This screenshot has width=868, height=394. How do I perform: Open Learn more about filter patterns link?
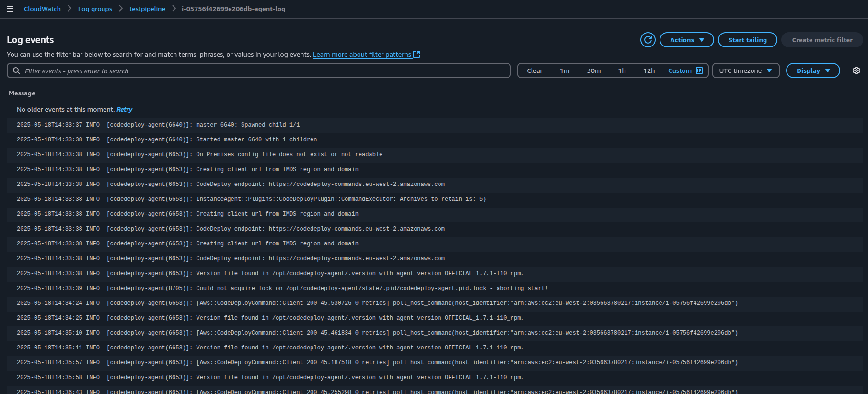coord(362,54)
